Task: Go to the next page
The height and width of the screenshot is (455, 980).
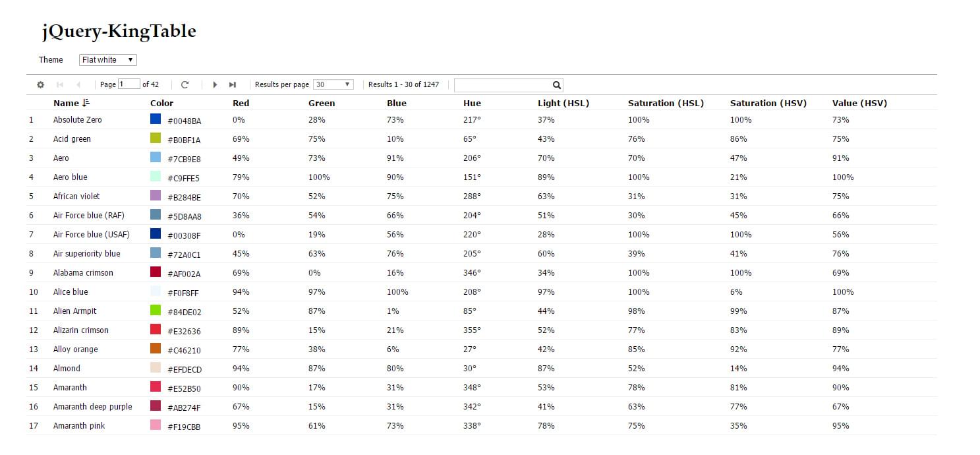Action: click(215, 85)
